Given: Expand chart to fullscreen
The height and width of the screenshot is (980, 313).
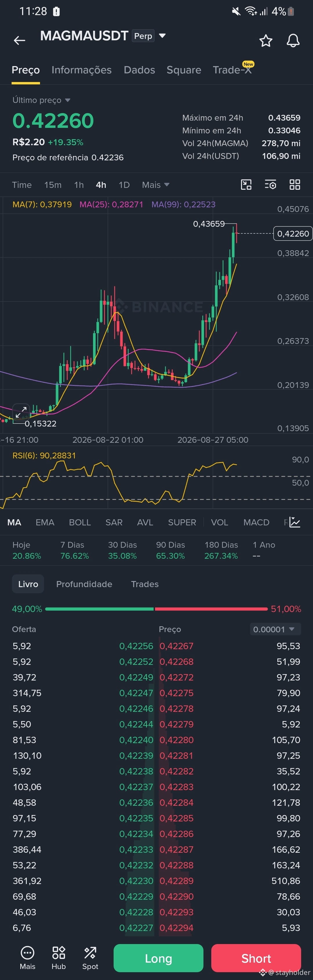Looking at the screenshot, I should coord(21,412).
